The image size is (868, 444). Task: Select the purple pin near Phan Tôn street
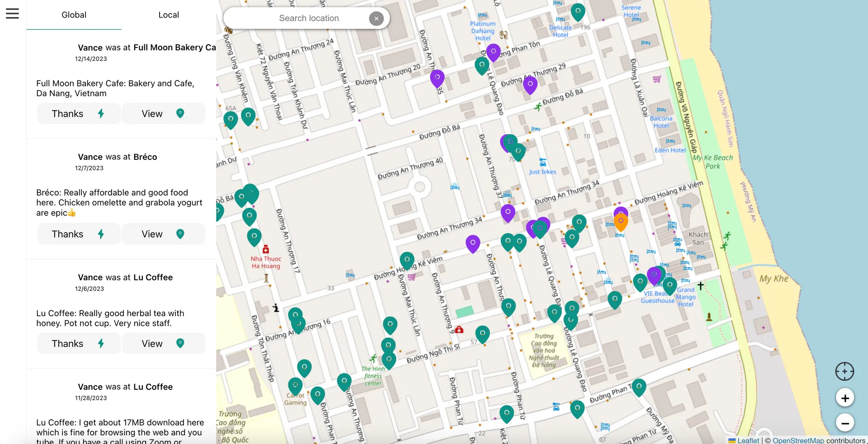pyautogui.click(x=493, y=52)
